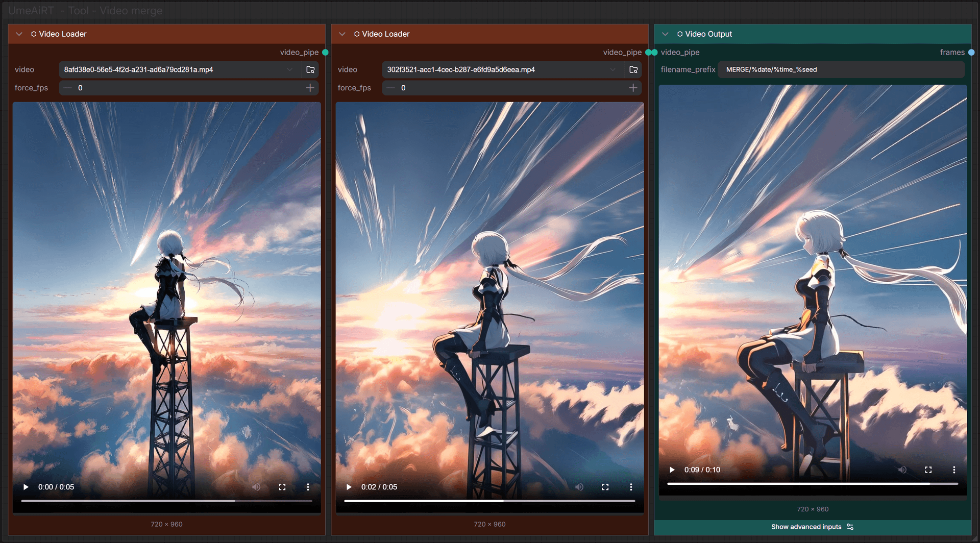Collapse the first Video Loader node chevron
Image resolution: width=980 pixels, height=543 pixels.
tap(19, 34)
